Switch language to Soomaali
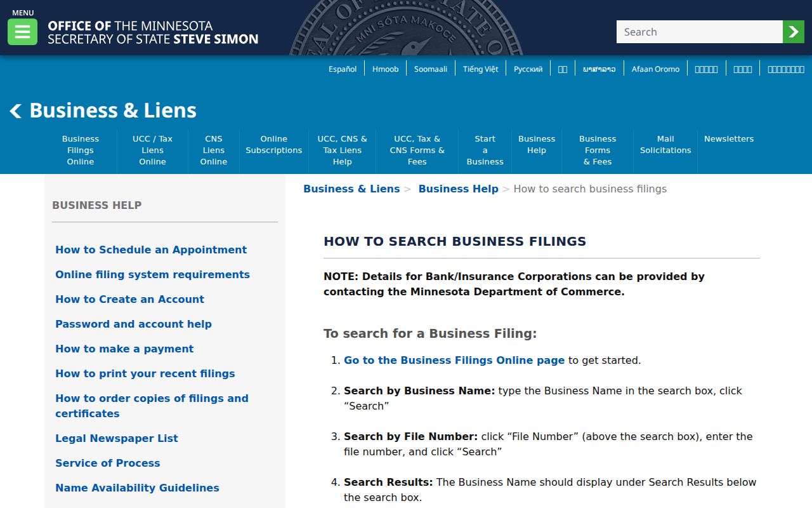Screen dimensions: 812x508 (x=431, y=69)
